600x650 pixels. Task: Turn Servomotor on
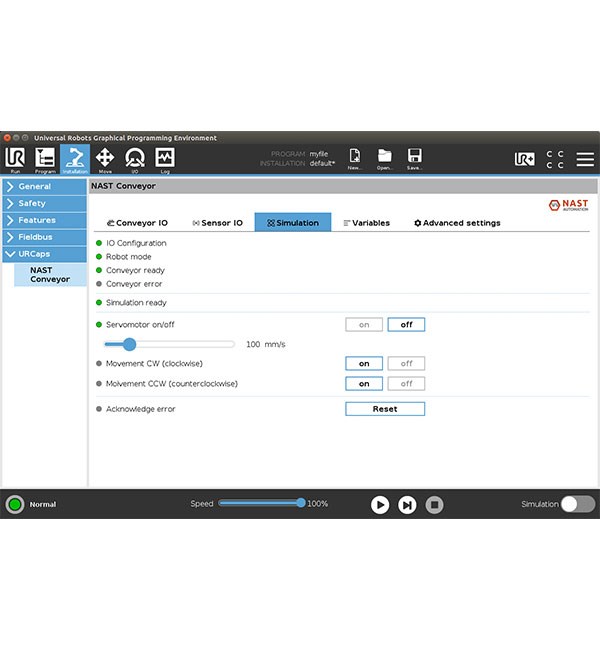pyautogui.click(x=364, y=325)
